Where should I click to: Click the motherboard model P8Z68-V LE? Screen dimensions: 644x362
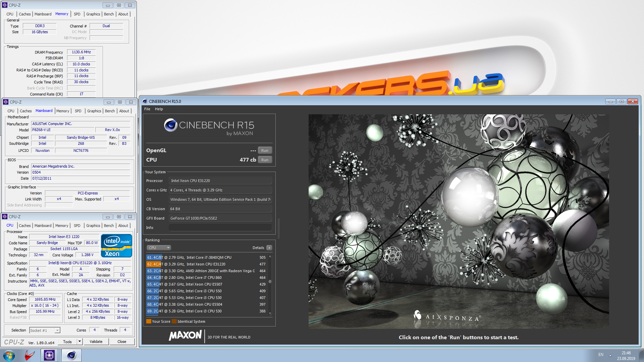(63, 130)
